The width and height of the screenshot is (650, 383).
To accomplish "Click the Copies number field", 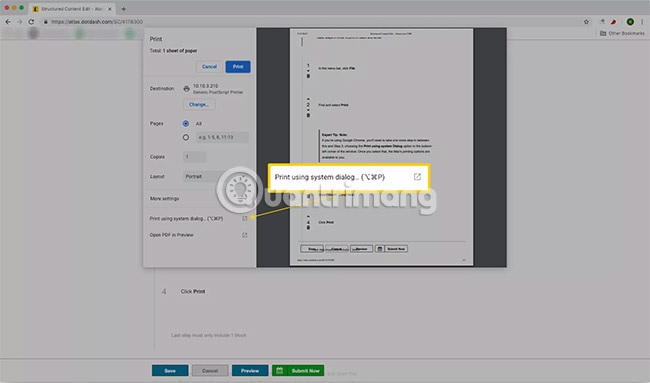I will coord(194,157).
